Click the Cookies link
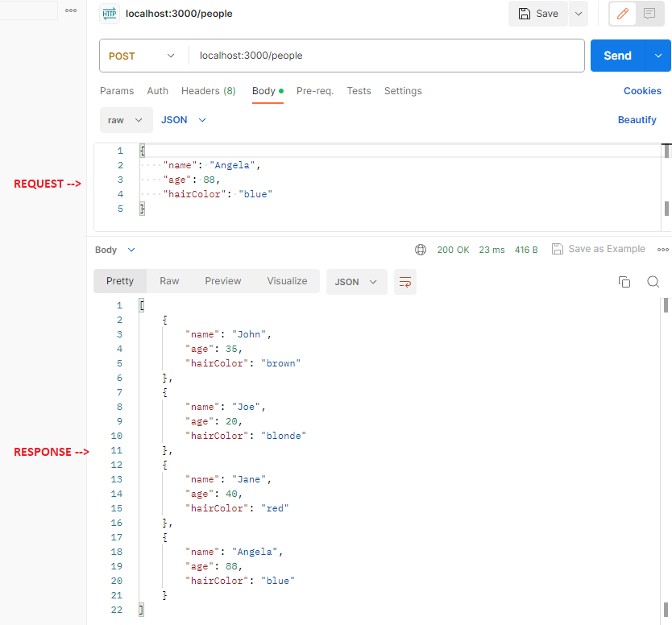Screen dimensions: 672x625 pos(642,91)
